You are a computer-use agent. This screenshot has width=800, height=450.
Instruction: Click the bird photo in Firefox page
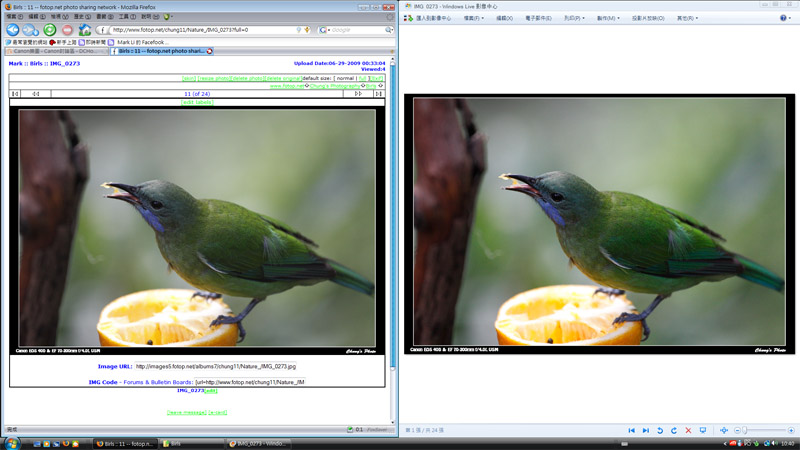[x=197, y=228]
